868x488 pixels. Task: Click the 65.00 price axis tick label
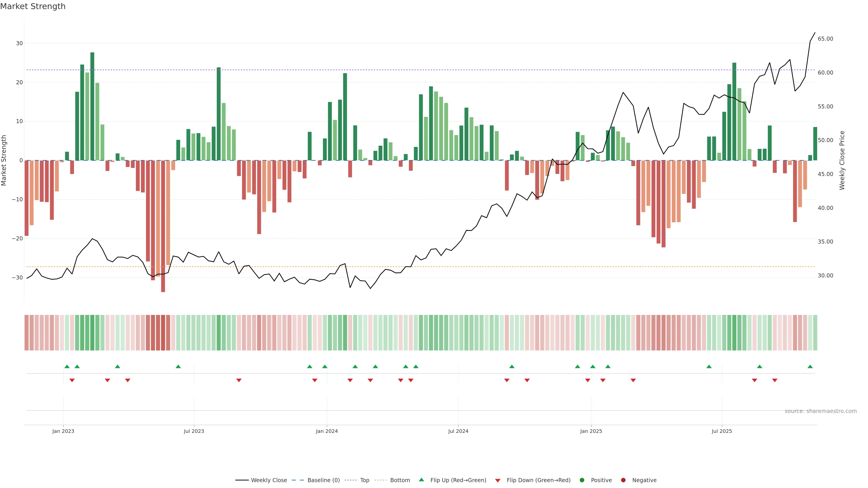(825, 39)
